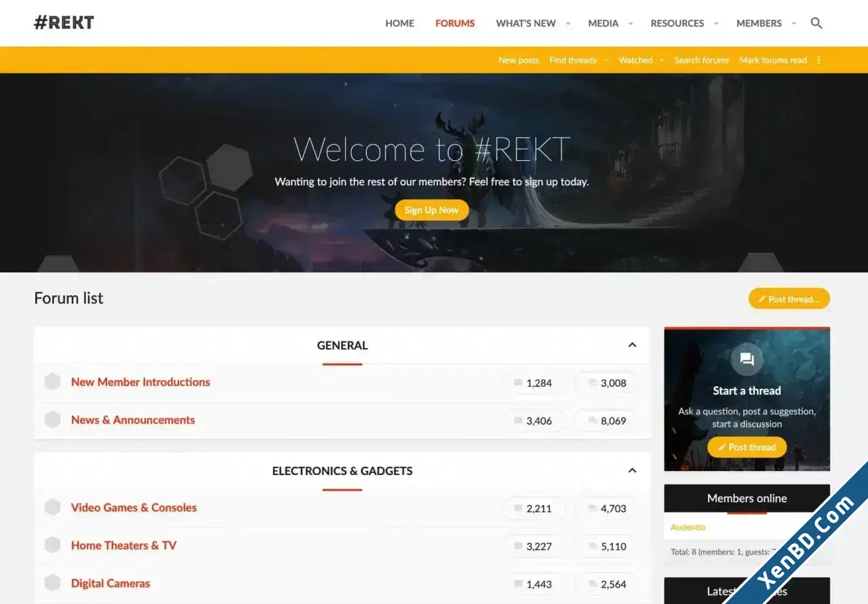Click the GENERAL category heading
Image resolution: width=868 pixels, height=604 pixels.
tap(342, 345)
